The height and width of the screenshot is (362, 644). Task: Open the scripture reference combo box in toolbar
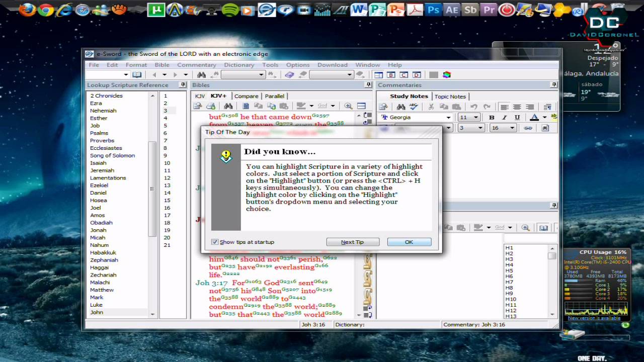point(107,75)
